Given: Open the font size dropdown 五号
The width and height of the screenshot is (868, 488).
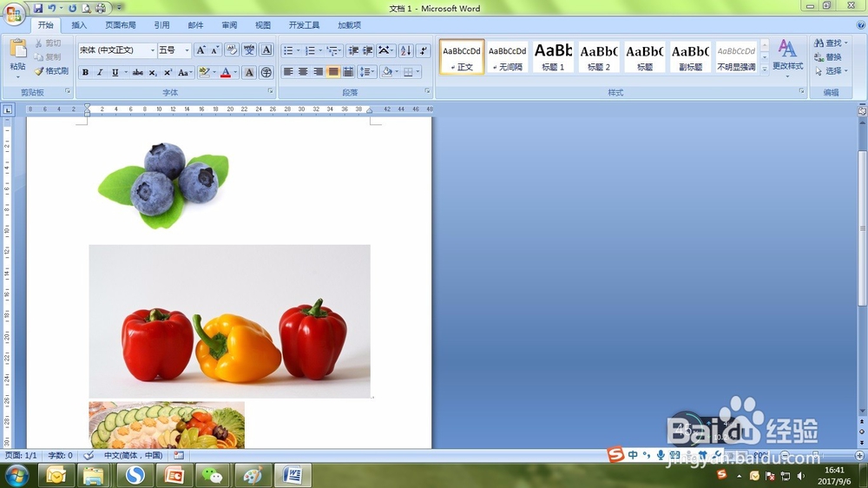Looking at the screenshot, I should 187,50.
